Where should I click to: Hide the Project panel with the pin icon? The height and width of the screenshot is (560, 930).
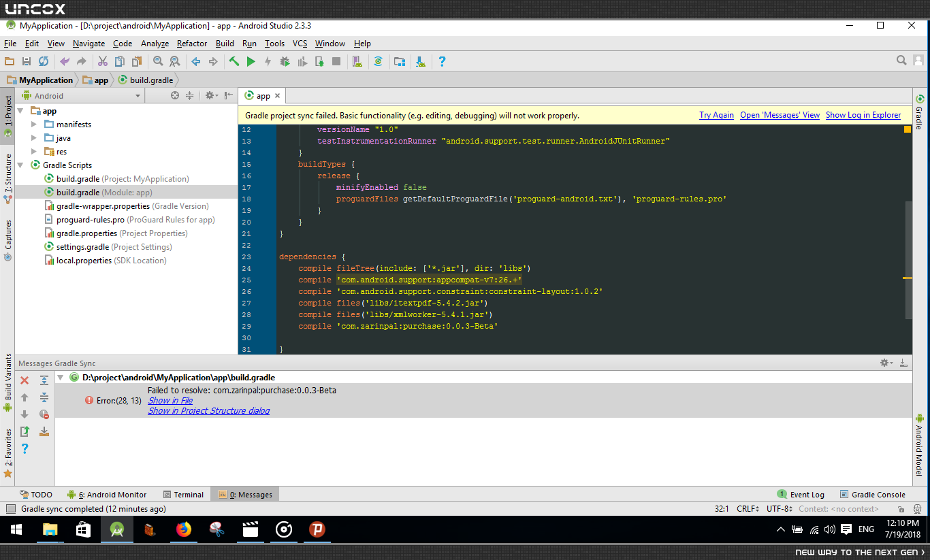coord(229,96)
